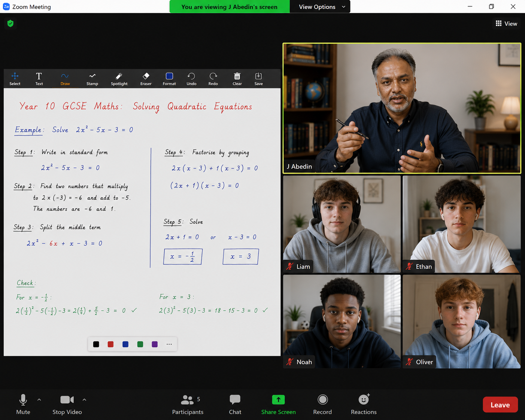This screenshot has height=420, width=525.
Task: Click the encryption shield icon
Action: click(x=10, y=24)
